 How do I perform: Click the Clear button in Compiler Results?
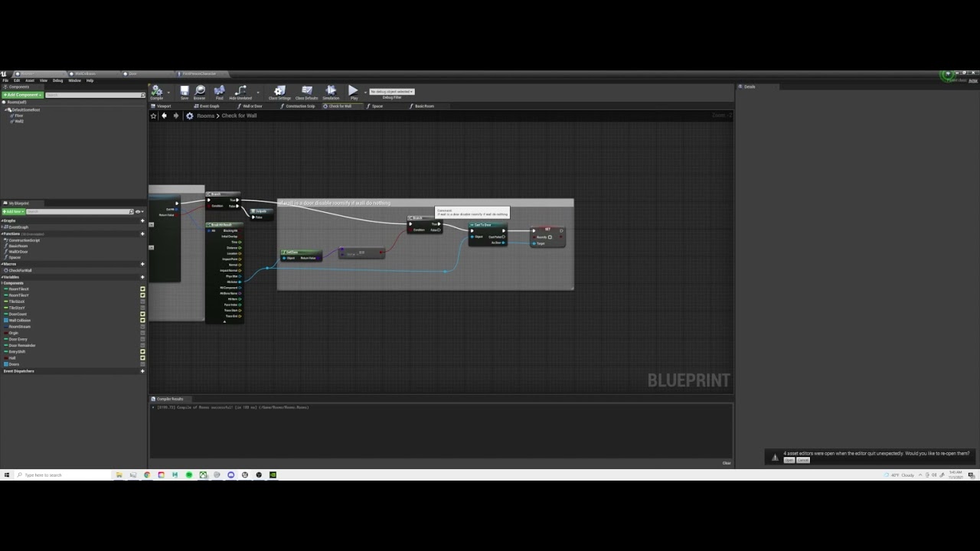(x=727, y=463)
